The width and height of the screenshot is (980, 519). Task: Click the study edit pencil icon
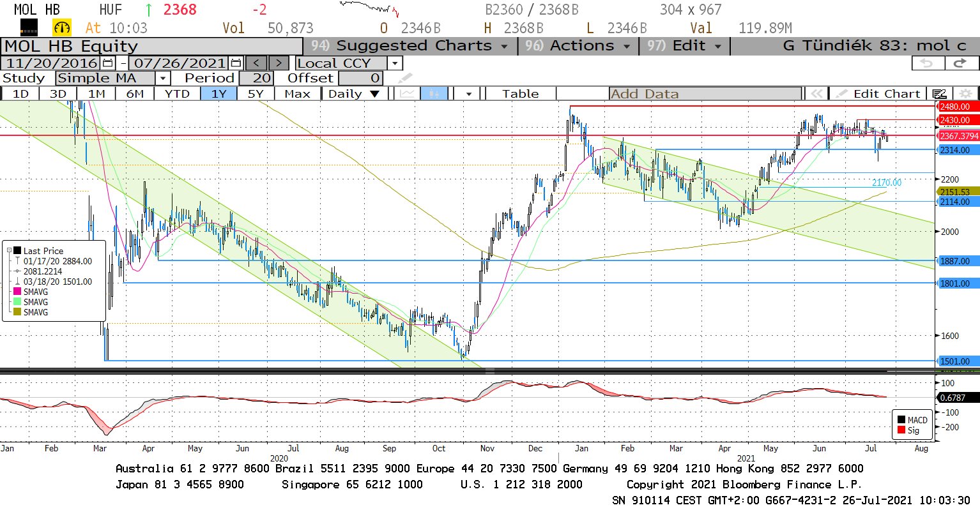(x=405, y=79)
